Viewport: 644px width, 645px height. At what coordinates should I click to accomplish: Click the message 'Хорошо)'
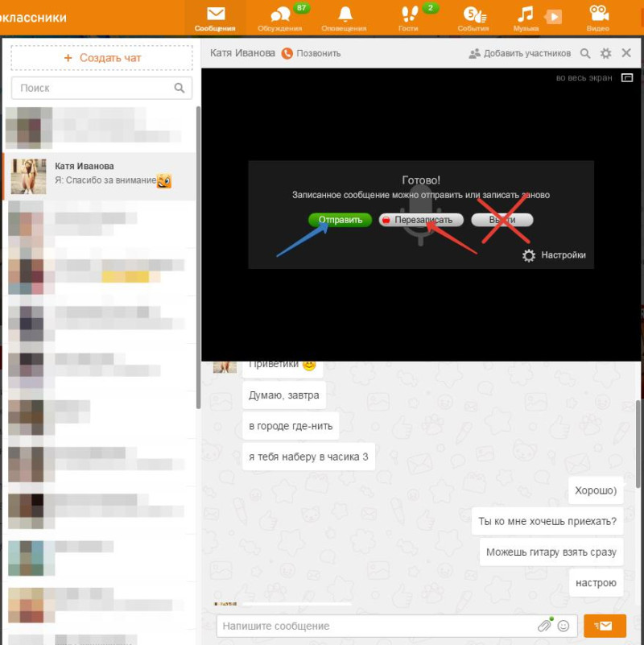(596, 490)
